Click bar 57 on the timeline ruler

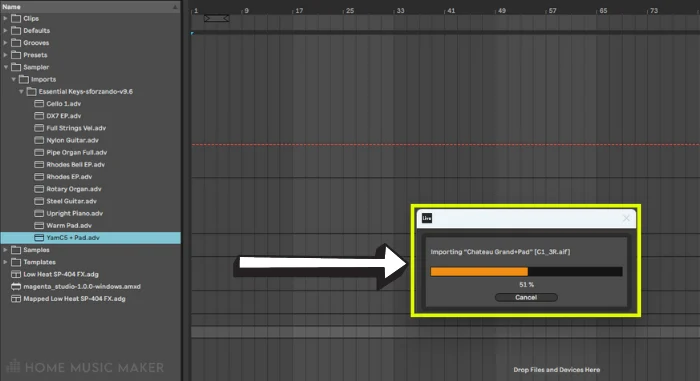tap(553, 10)
